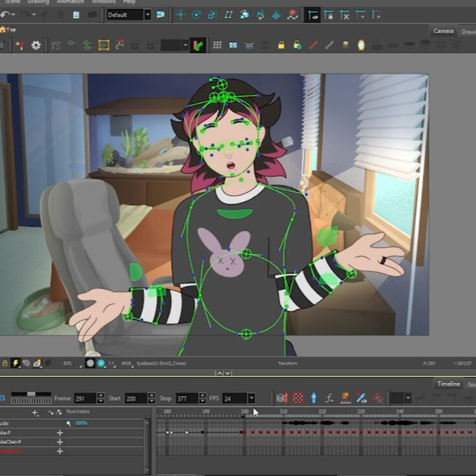Switch to Render View flower icon
The image size is (476, 476).
pyautogui.click(x=90, y=363)
